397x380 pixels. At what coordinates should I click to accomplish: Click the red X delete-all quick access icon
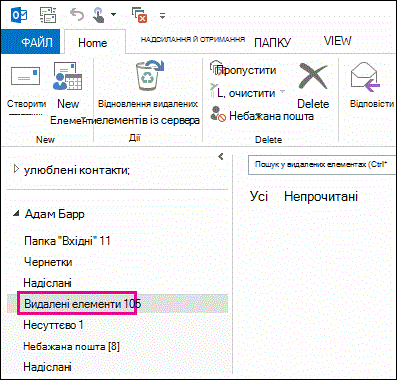pos(139,15)
